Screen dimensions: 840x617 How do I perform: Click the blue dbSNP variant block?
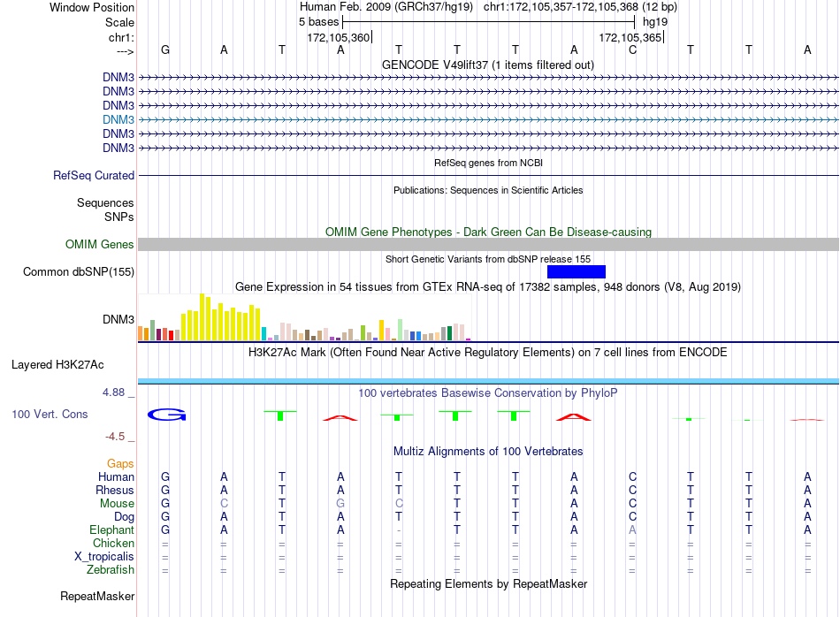[577, 271]
